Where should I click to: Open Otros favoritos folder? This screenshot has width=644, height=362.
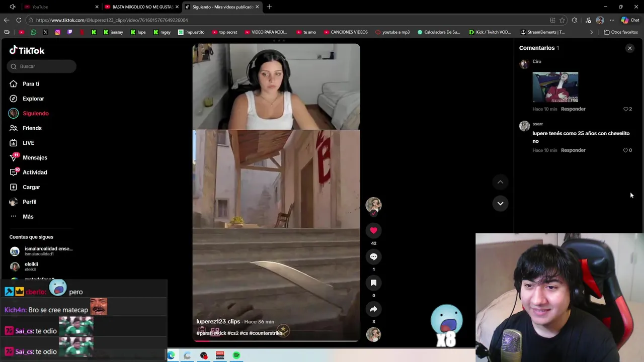[621, 32]
